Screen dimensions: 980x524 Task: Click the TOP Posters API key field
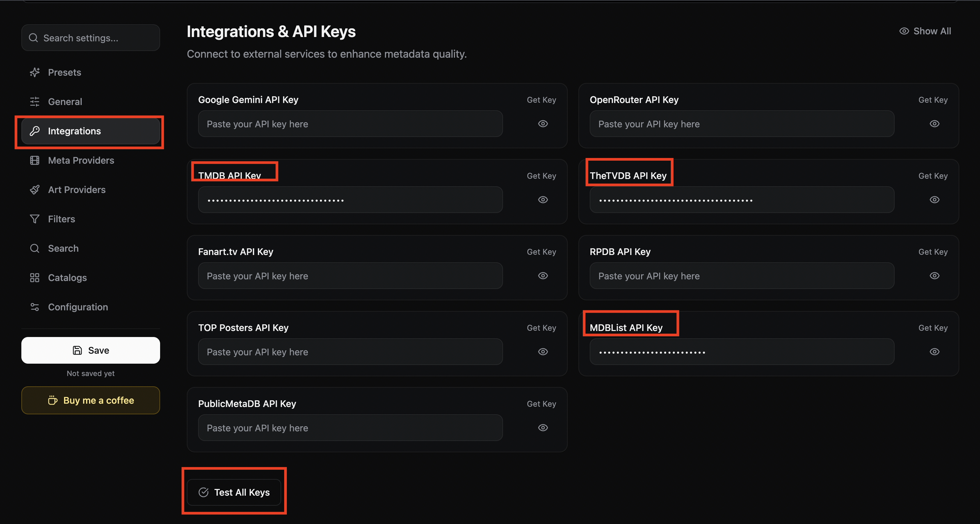point(350,352)
